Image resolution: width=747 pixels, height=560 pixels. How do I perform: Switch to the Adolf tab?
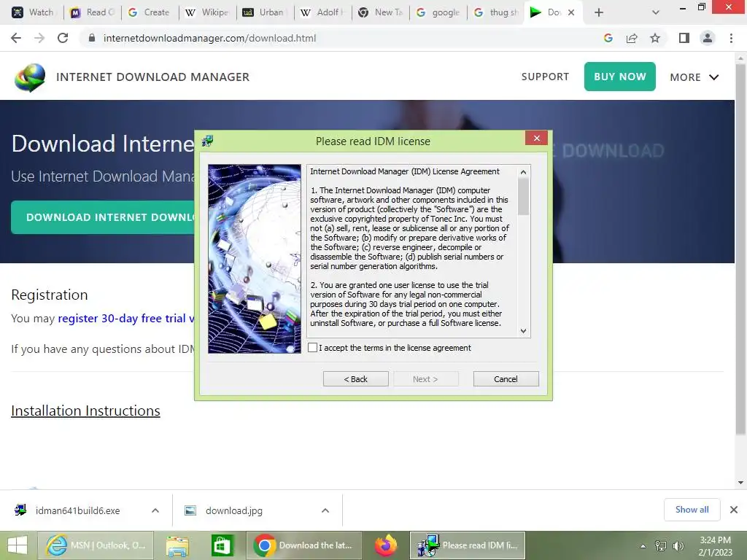tap(322, 12)
